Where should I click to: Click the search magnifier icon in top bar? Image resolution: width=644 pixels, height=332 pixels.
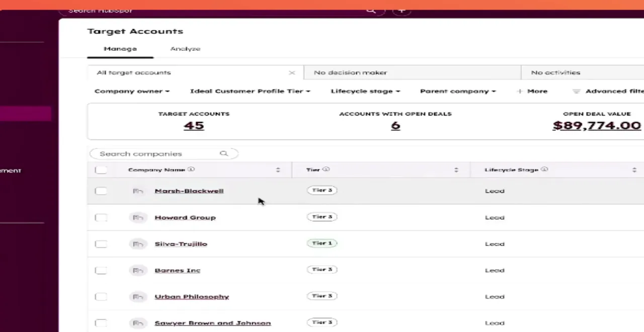pyautogui.click(x=371, y=11)
